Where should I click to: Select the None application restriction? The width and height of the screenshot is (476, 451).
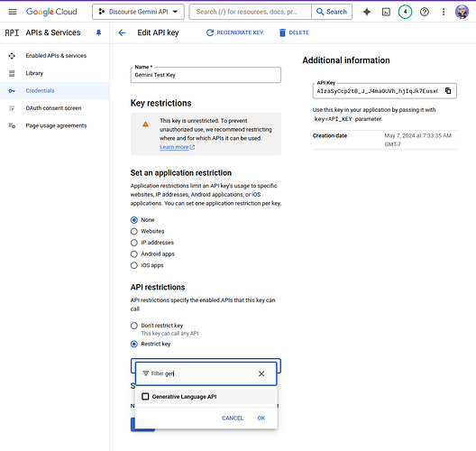(x=133, y=220)
